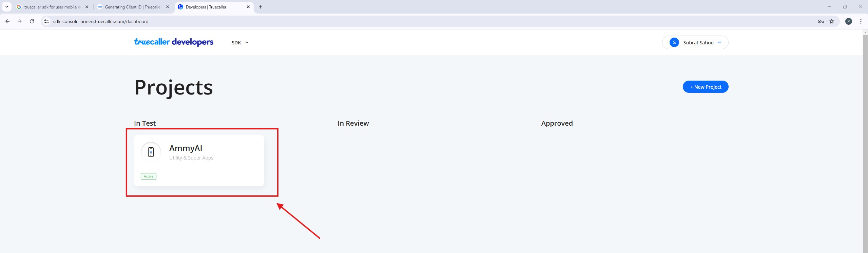Image resolution: width=868 pixels, height=253 pixels.
Task: Open the tab search dropdown arrow
Action: coord(7,7)
